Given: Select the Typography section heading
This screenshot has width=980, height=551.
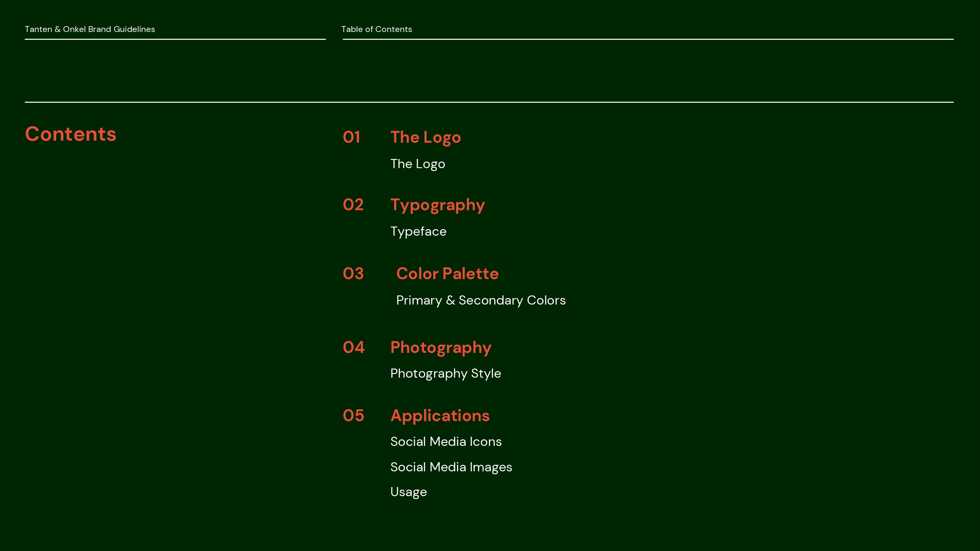Looking at the screenshot, I should [x=437, y=205].
